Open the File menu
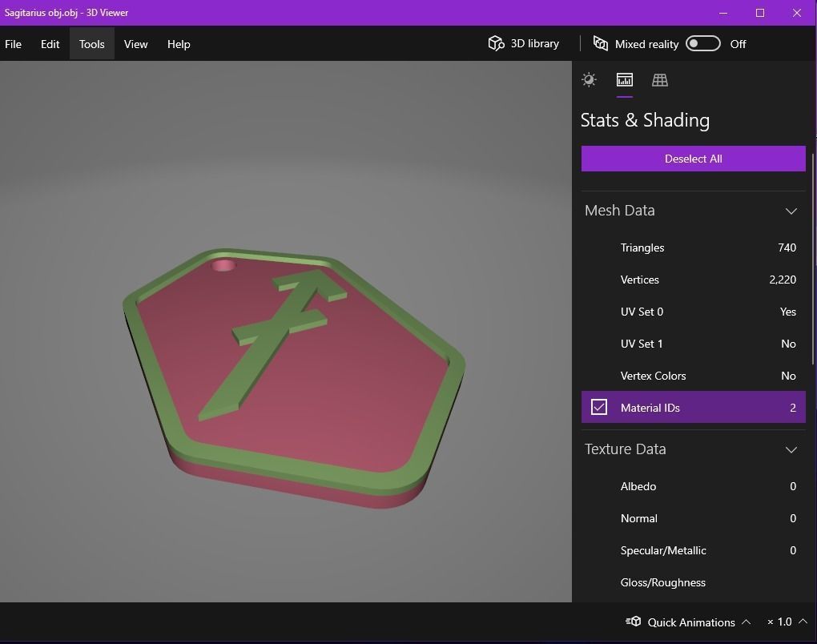This screenshot has width=817, height=644. 13,44
